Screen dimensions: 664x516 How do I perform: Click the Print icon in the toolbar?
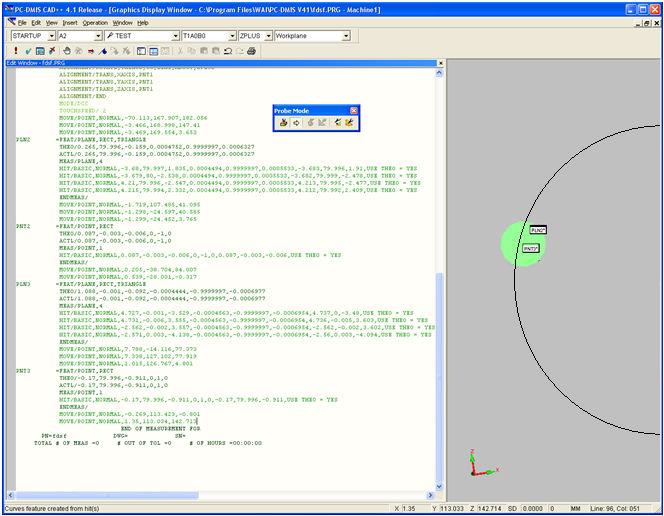[x=252, y=51]
